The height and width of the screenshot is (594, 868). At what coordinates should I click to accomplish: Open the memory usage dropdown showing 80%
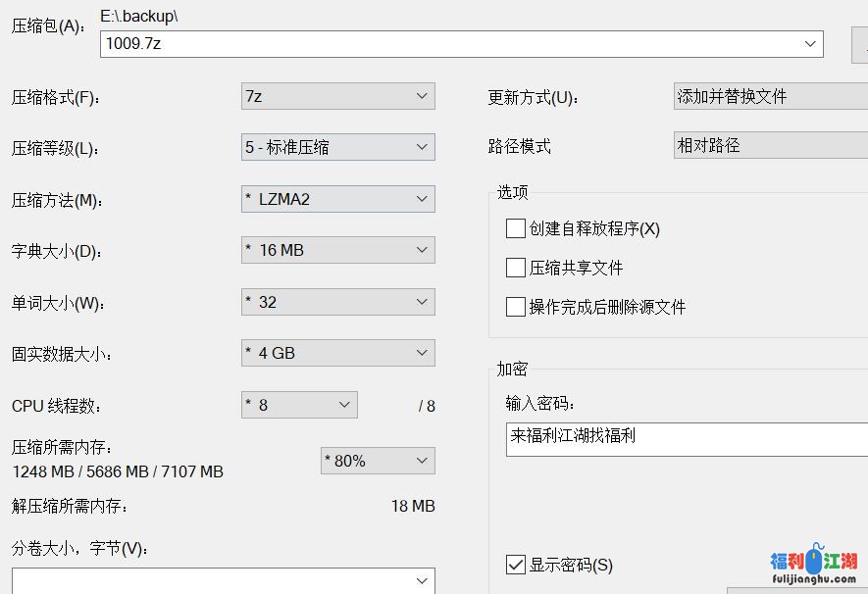pyautogui.click(x=378, y=461)
